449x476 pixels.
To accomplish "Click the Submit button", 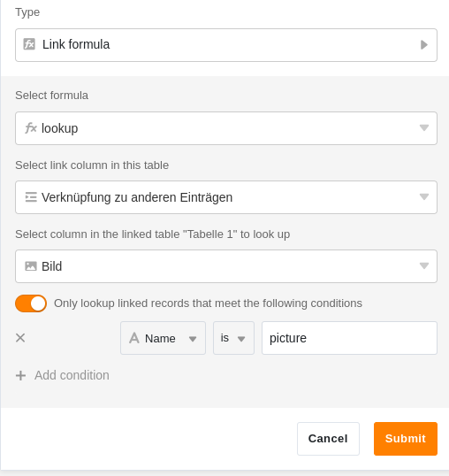I will point(406,439).
